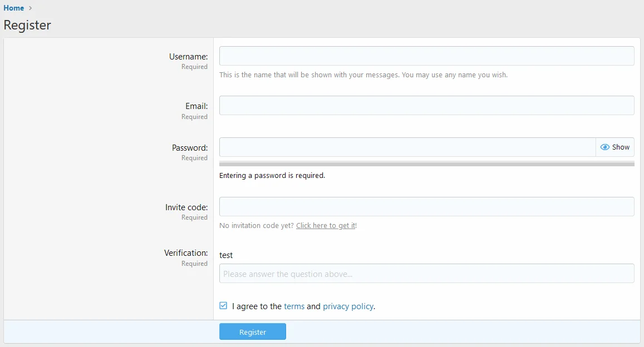Click the "Invite code:" field label
The width and height of the screenshot is (644, 347).
(x=186, y=207)
